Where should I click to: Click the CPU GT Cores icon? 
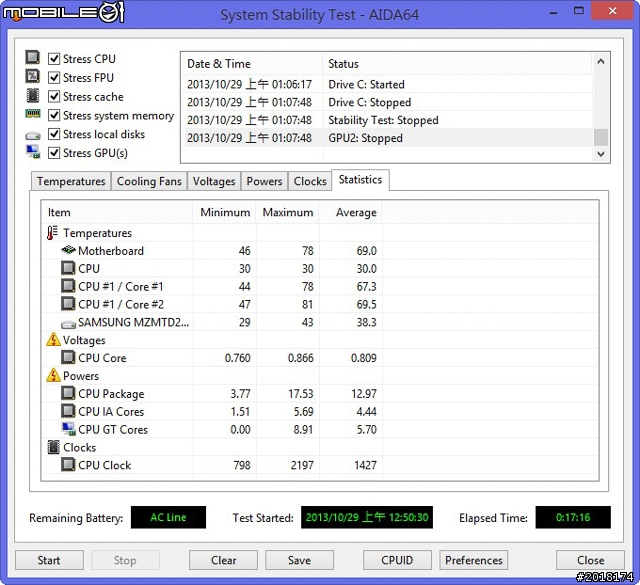[69, 429]
